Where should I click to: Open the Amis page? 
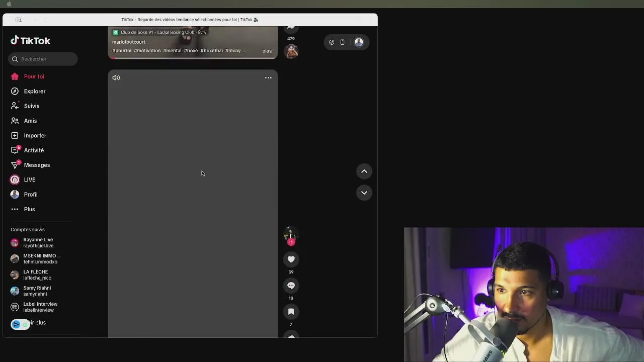pos(30,121)
